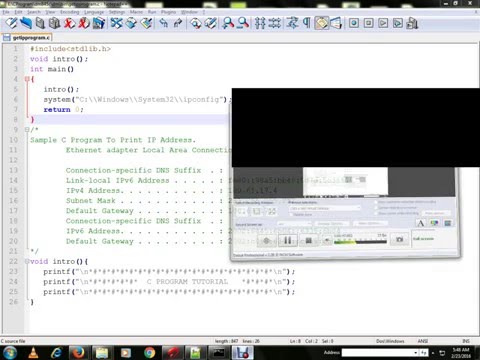Collapse the comment block fold marker on line 9
This screenshot has height=360, width=480.
coord(27,130)
